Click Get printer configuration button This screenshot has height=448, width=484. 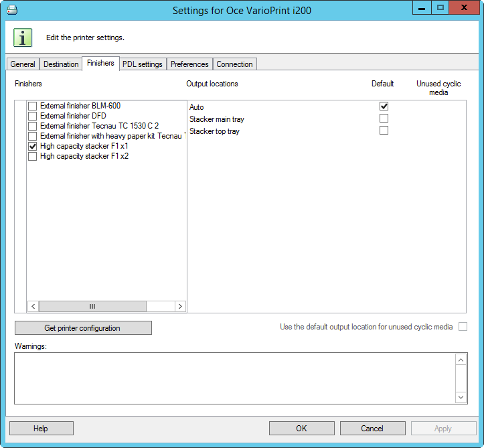pos(83,328)
